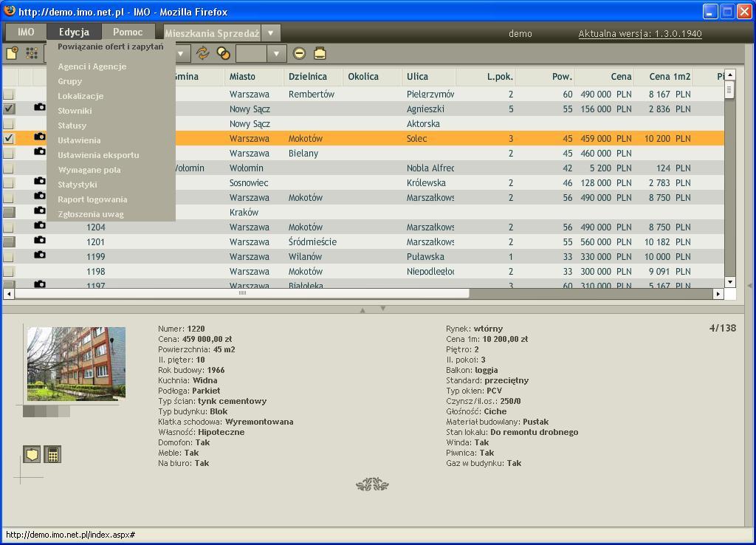Click the up arrow on panel splitter
Image resolution: width=756 pixels, height=545 pixels.
pyautogui.click(x=362, y=311)
